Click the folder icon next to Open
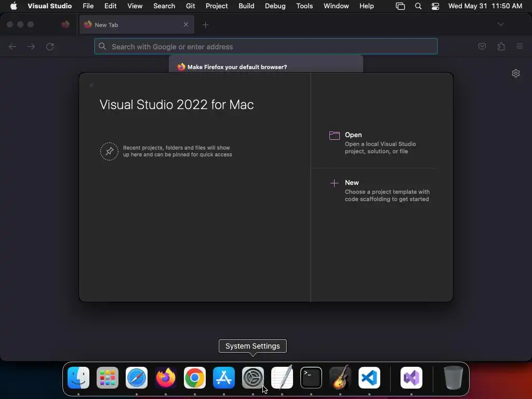This screenshot has height=399, width=532. pyautogui.click(x=335, y=136)
